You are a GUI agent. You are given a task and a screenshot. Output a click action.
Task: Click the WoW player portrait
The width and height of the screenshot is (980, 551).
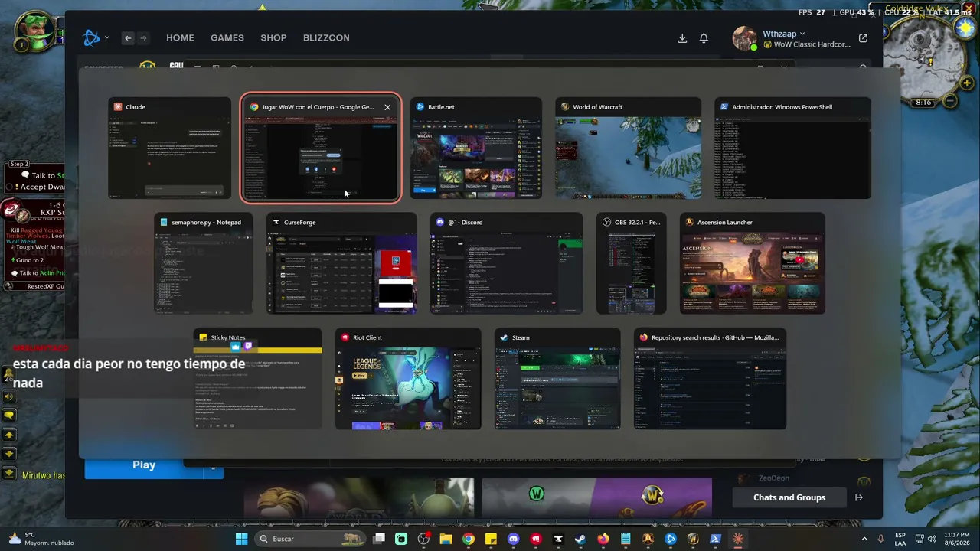pyautogui.click(x=34, y=31)
